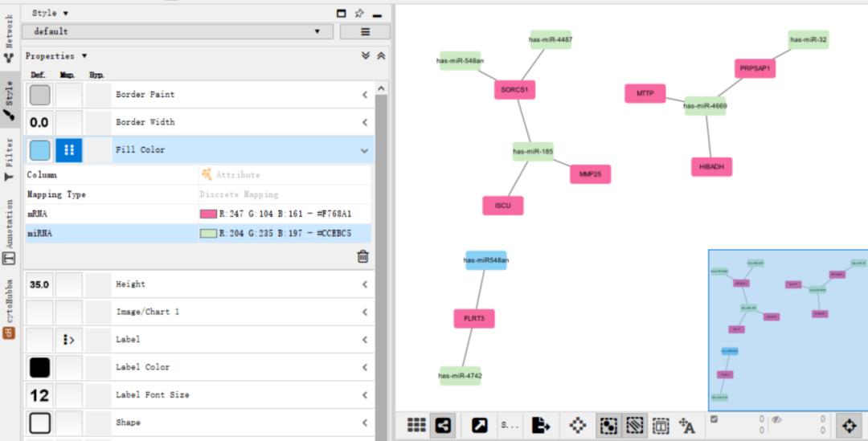Screen dimensions: 868x441
Task: Toggle the grid view mode icon
Action: point(416,425)
